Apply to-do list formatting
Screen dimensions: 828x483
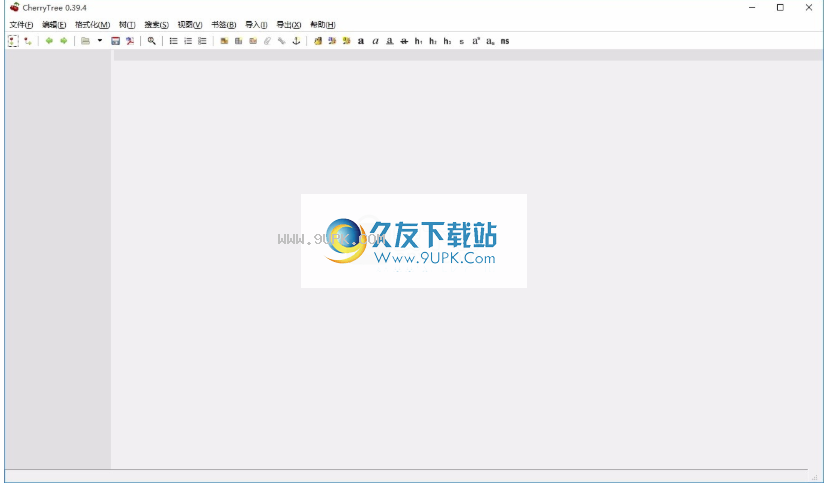point(202,41)
